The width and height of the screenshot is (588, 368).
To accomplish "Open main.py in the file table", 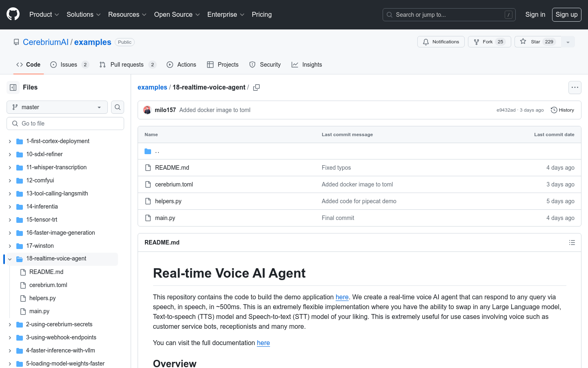I will pyautogui.click(x=165, y=218).
